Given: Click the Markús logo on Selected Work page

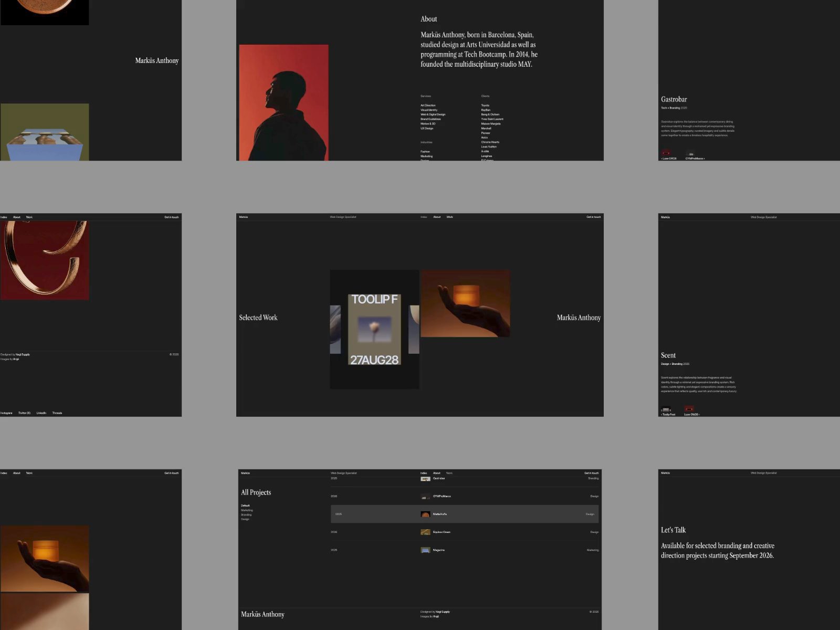Looking at the screenshot, I should point(244,217).
